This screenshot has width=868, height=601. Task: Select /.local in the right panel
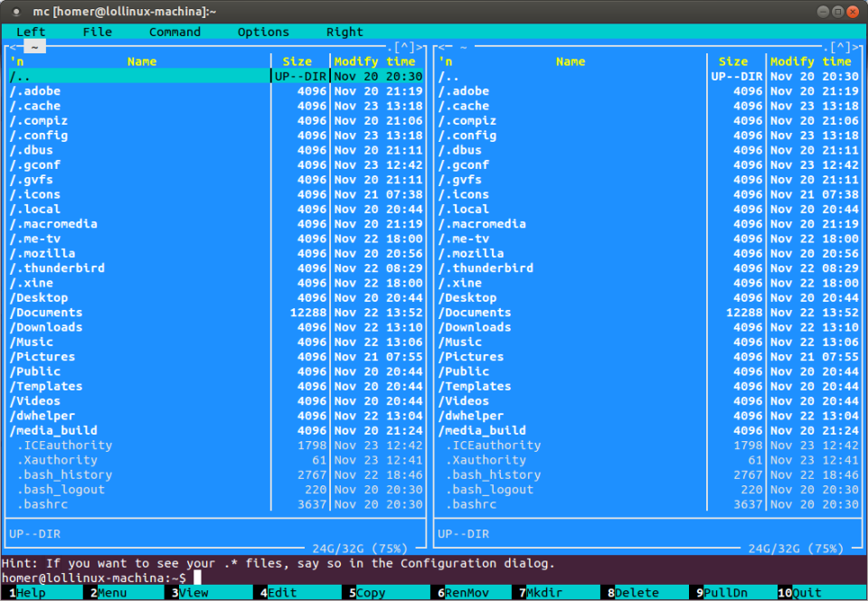[x=649, y=209]
